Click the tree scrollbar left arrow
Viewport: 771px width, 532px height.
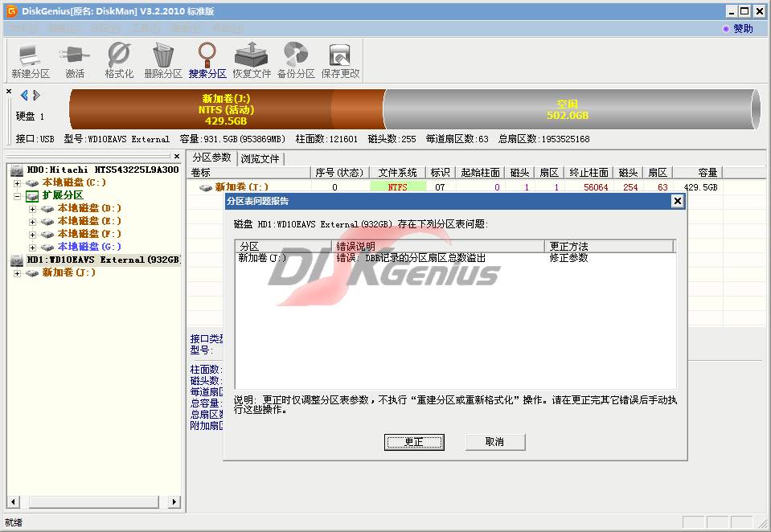(x=14, y=501)
